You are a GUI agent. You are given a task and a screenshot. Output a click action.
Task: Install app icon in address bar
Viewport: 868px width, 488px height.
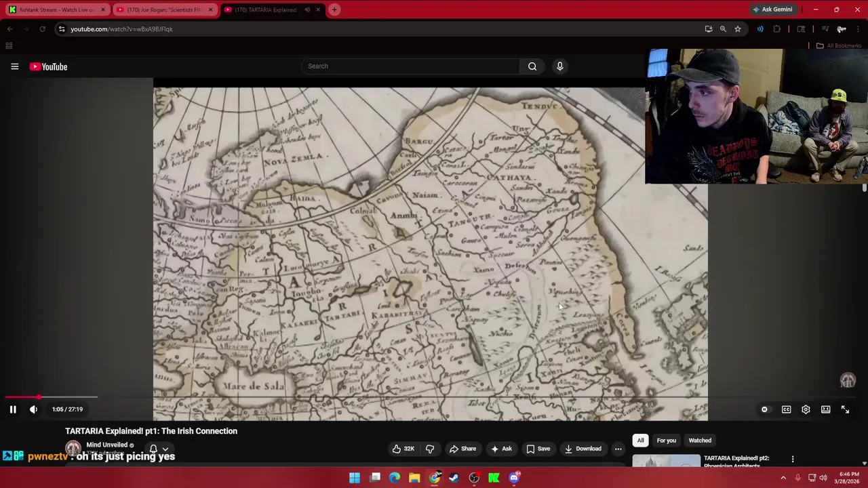pyautogui.click(x=709, y=29)
